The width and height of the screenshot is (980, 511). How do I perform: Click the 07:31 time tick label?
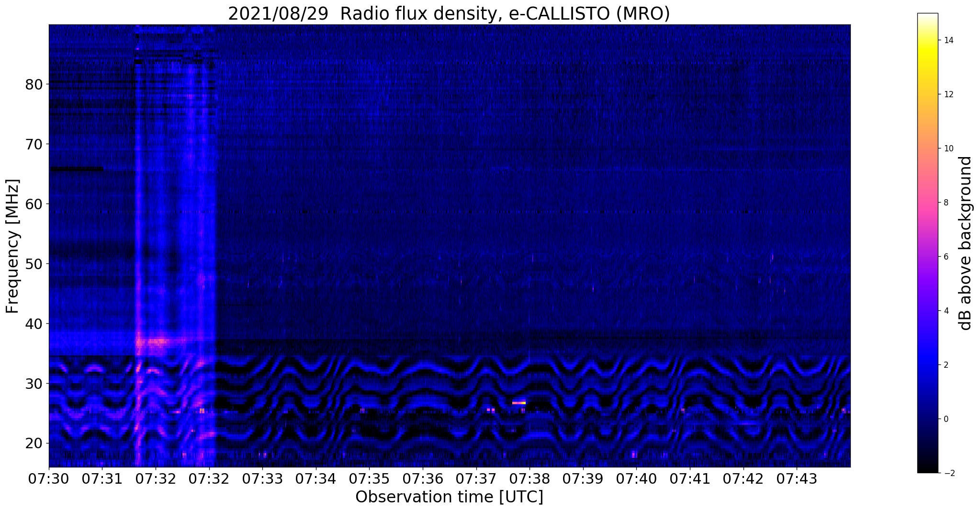pyautogui.click(x=102, y=479)
